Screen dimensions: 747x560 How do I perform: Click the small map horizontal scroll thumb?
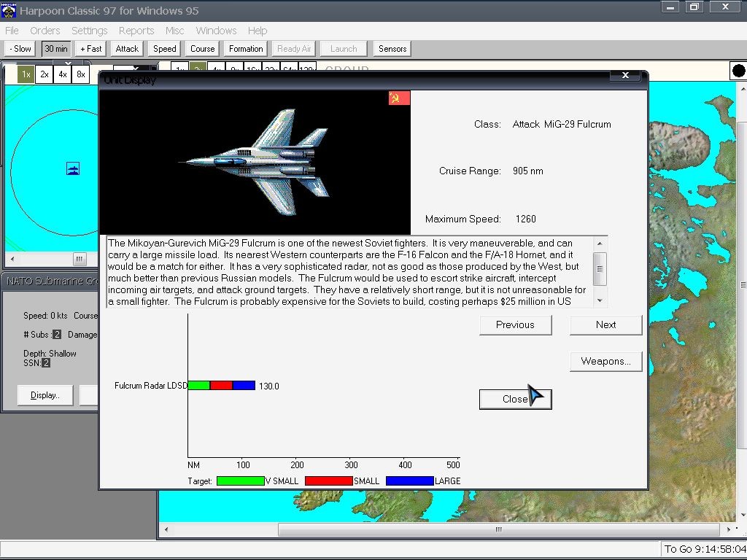point(79,259)
